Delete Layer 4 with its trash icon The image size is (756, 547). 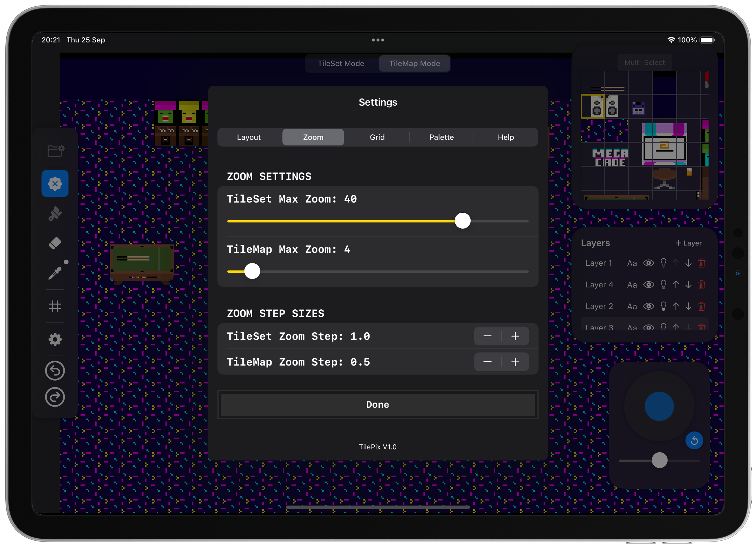701,285
